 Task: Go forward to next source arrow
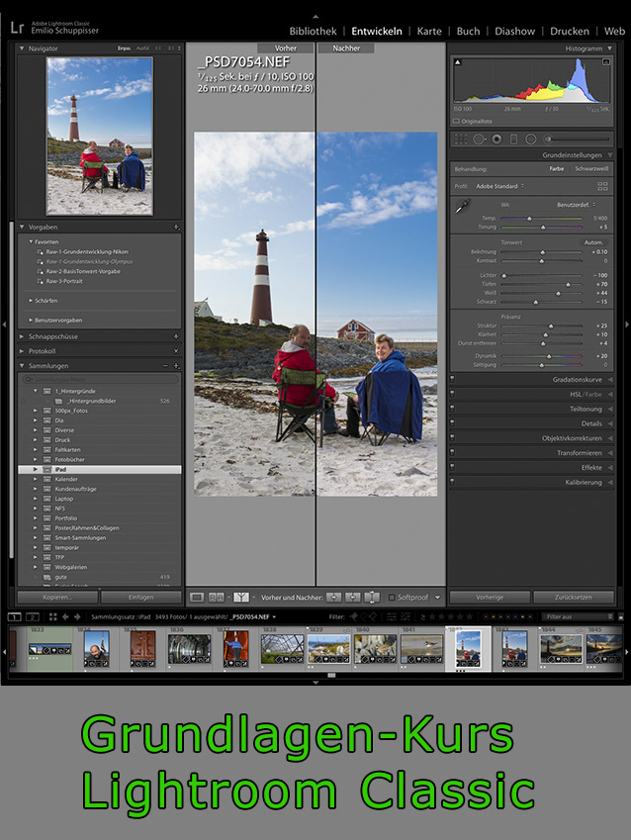pyautogui.click(x=77, y=616)
